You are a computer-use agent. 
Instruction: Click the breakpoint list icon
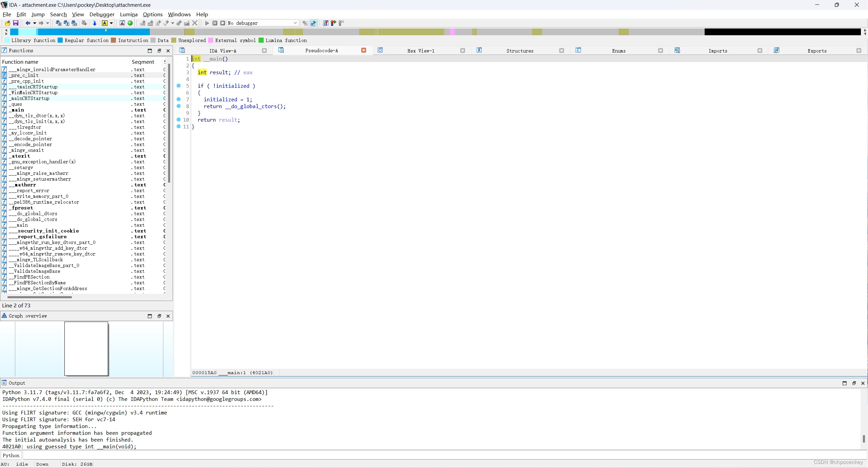pos(325,23)
